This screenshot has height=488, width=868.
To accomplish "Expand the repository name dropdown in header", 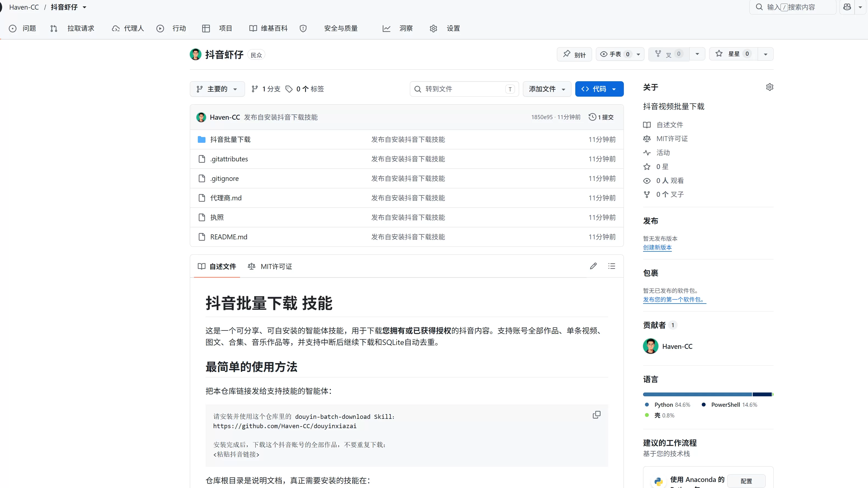I will coord(84,7).
